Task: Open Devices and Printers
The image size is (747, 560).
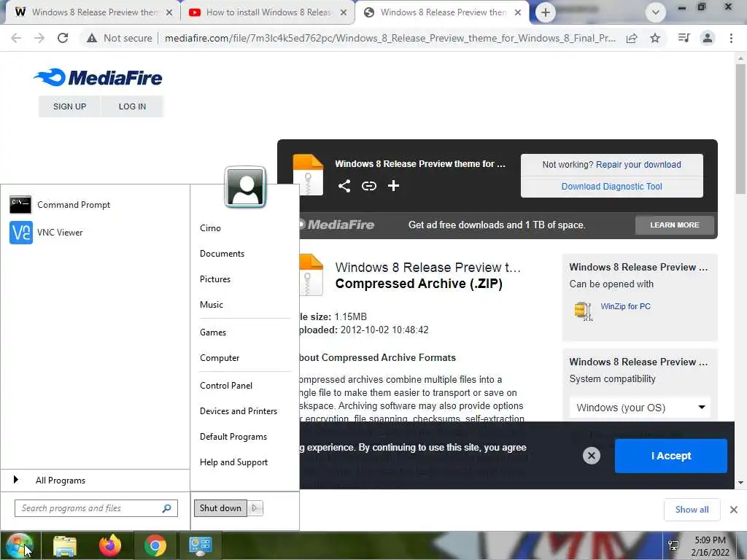Action: coord(239,411)
